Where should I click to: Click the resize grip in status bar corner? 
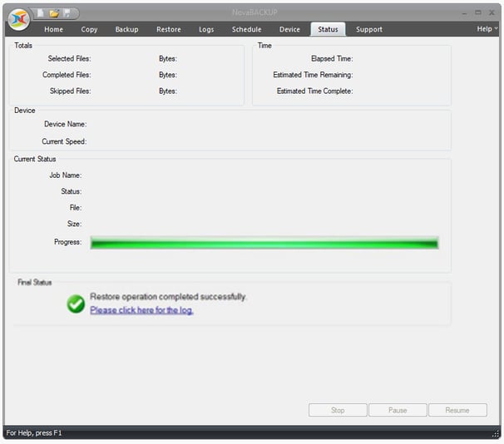point(496,434)
